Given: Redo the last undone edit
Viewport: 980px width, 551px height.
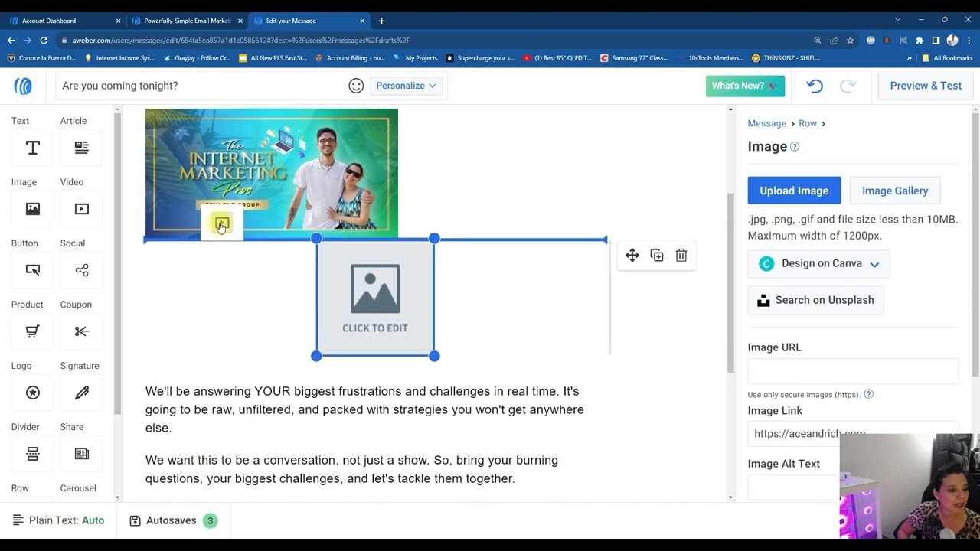Looking at the screenshot, I should point(848,86).
